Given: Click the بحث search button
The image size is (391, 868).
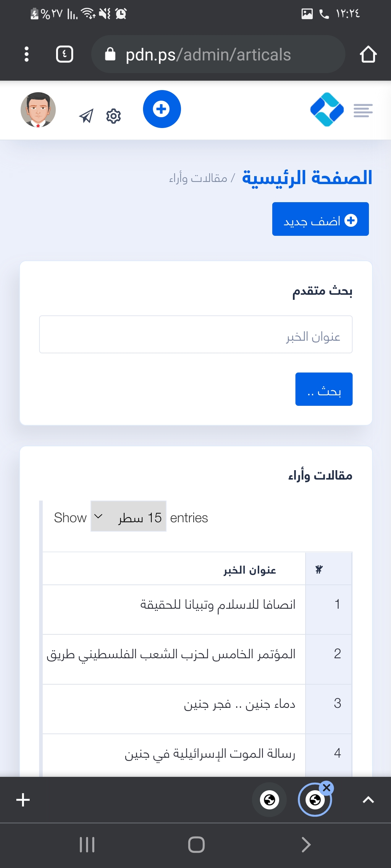Looking at the screenshot, I should pyautogui.click(x=324, y=389).
